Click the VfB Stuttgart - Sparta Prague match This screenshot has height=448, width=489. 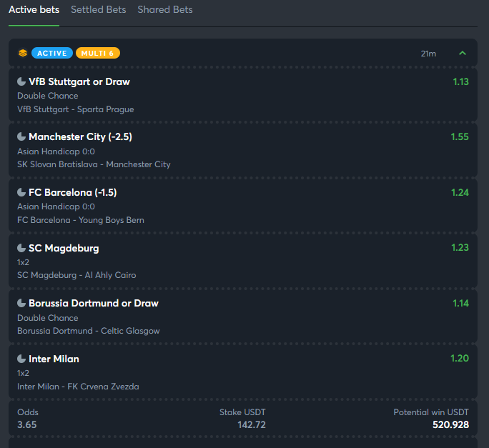tap(76, 109)
